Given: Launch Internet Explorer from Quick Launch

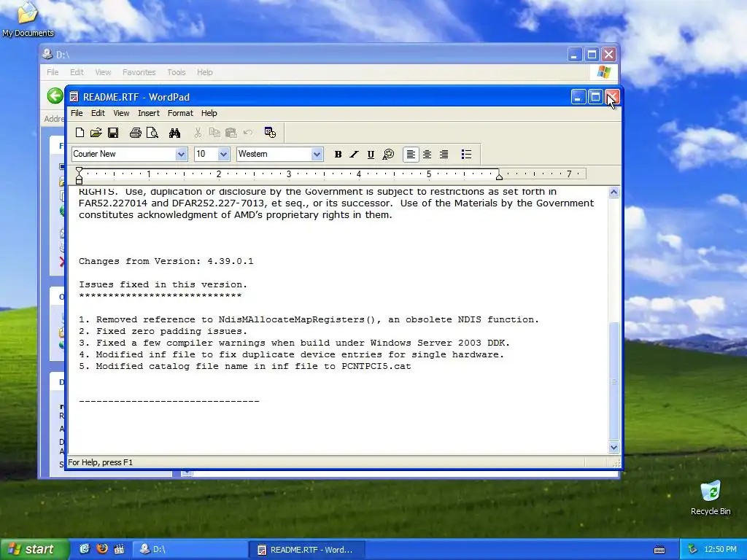Looking at the screenshot, I should pos(85,549).
